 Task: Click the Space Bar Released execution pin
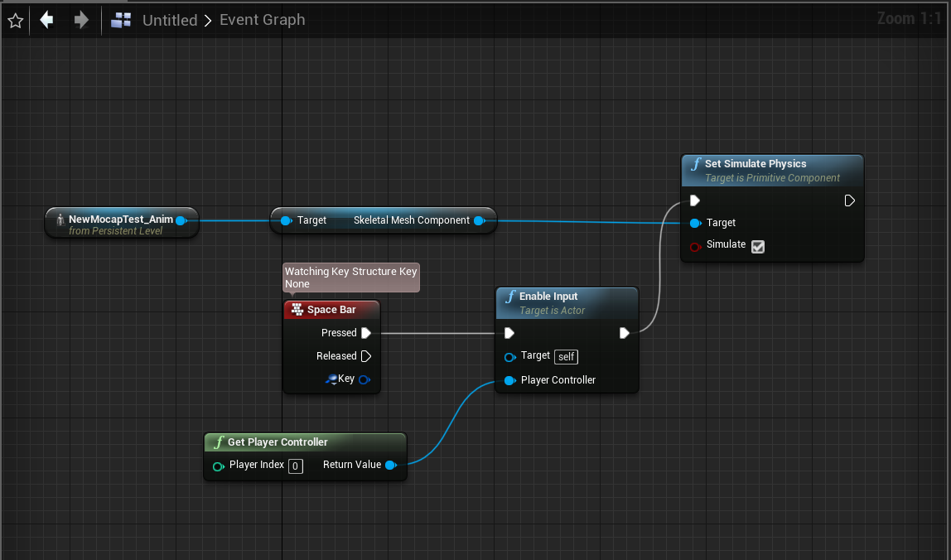[365, 356]
